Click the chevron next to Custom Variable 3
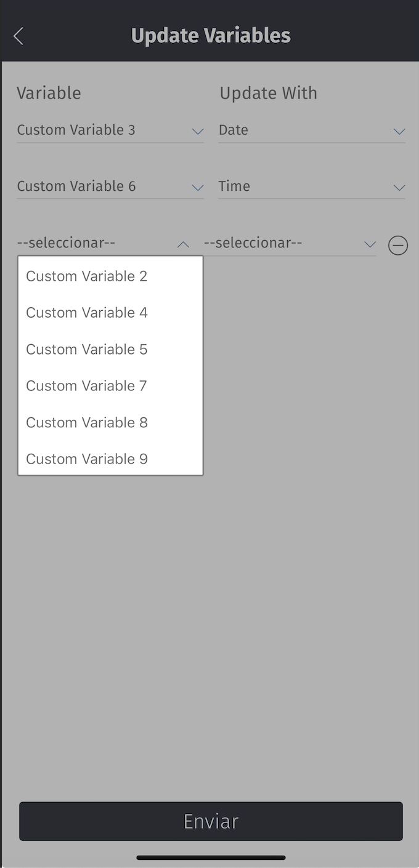Image resolution: width=419 pixels, height=868 pixels. point(197,132)
